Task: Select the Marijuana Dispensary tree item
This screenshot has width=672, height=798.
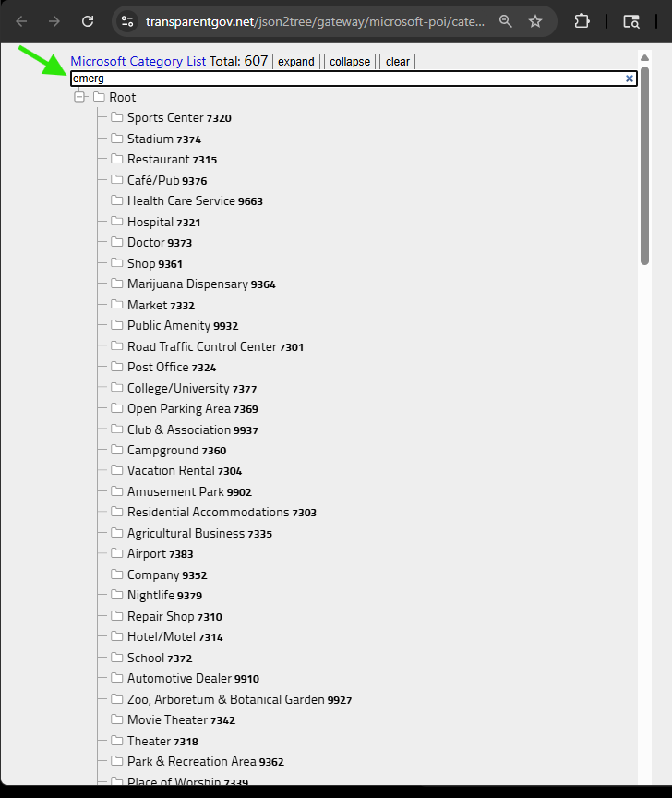Action: click(187, 284)
